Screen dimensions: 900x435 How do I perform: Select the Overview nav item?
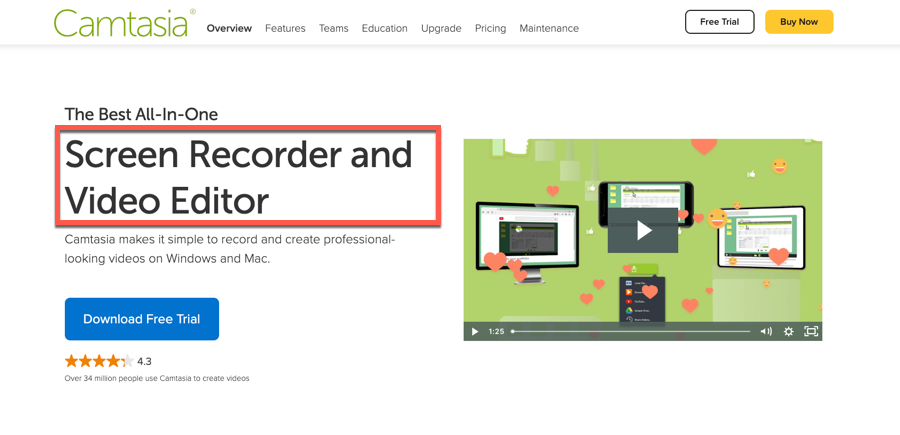pyautogui.click(x=229, y=28)
